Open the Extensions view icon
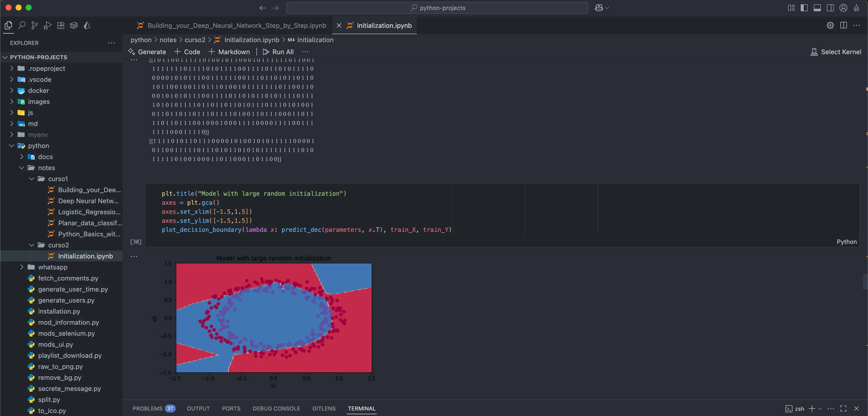 61,25
